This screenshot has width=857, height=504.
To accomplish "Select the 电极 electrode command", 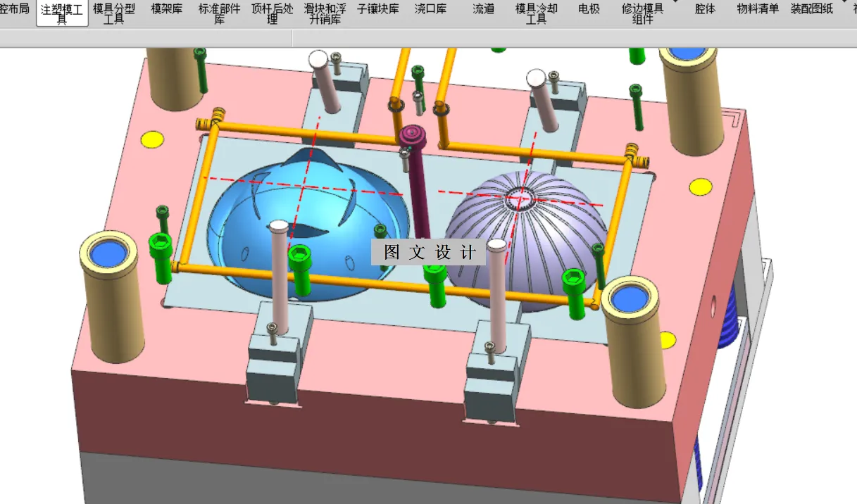I will click(x=587, y=9).
